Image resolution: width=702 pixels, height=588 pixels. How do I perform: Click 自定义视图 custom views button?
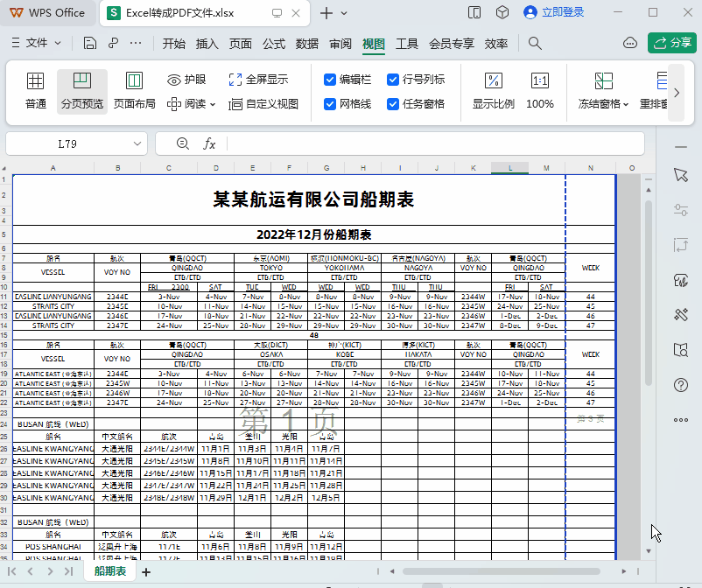(x=263, y=104)
